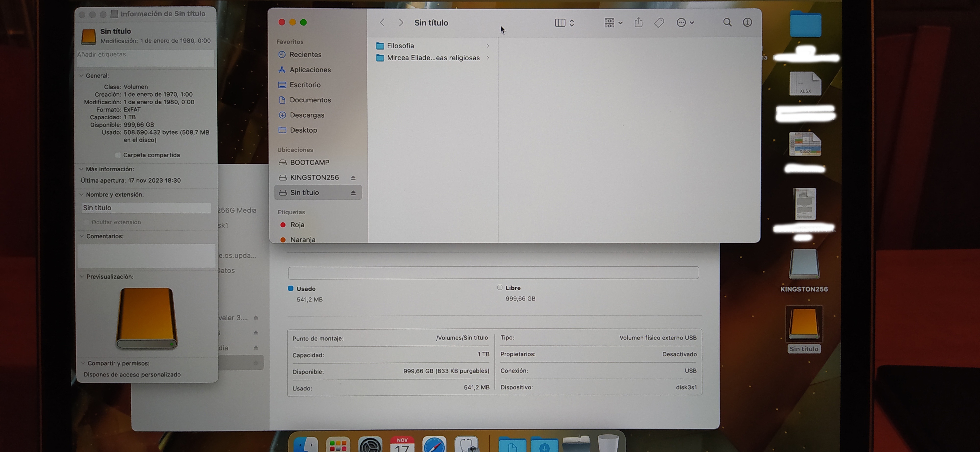This screenshot has height=452, width=980.
Task: Select BOOTCAMP under Ubicaciones
Action: (x=309, y=163)
